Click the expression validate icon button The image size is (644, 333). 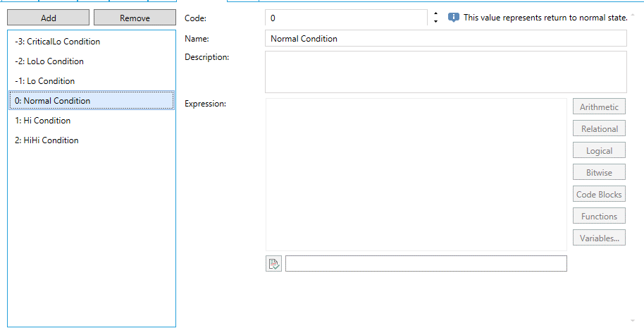(273, 264)
